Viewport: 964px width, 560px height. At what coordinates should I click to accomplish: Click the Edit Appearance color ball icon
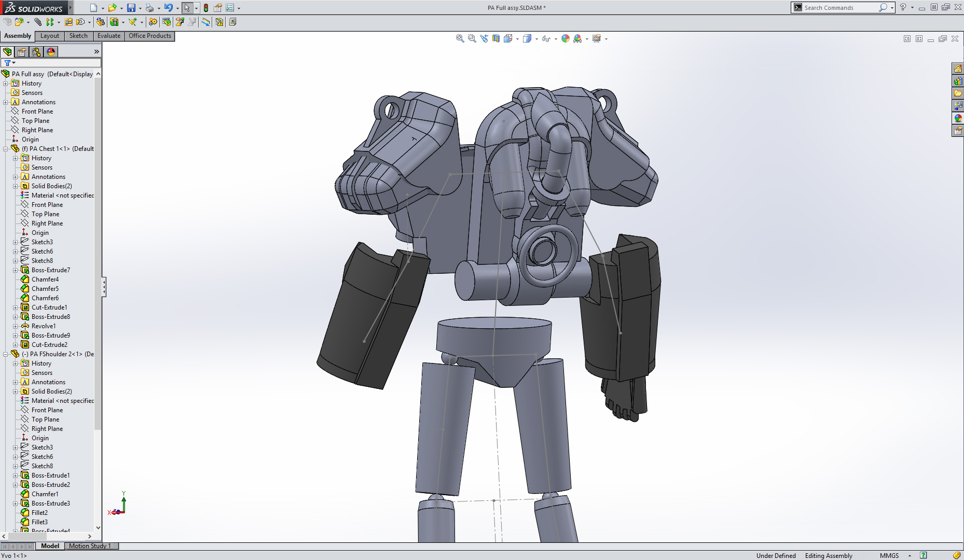[x=566, y=38]
